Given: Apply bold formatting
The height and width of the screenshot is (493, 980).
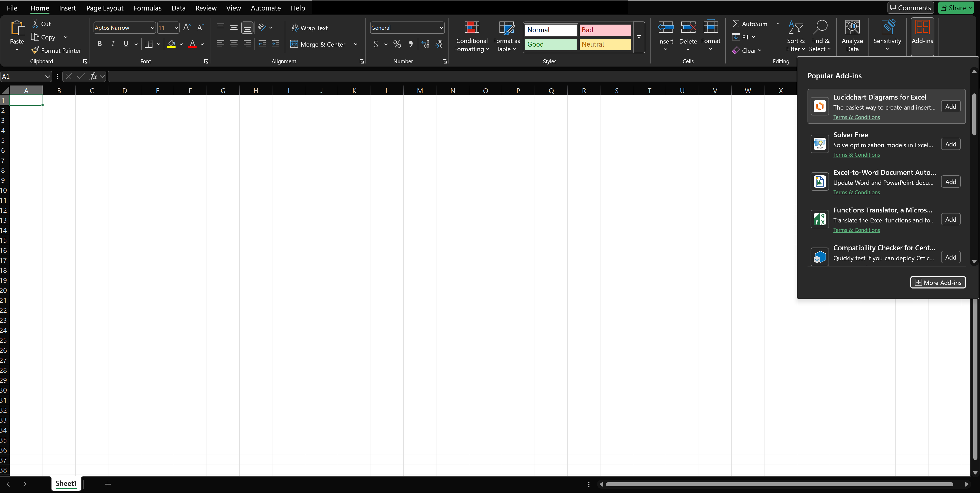Looking at the screenshot, I should tap(99, 44).
